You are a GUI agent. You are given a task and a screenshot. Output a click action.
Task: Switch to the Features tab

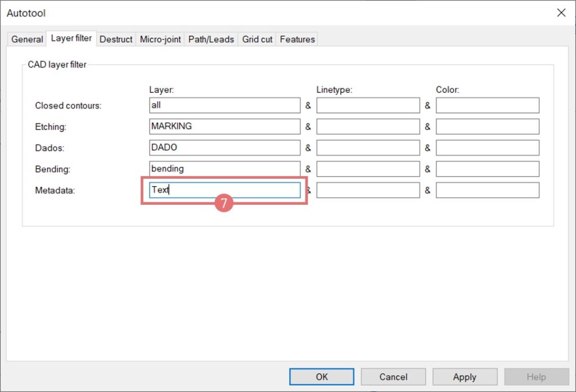point(297,39)
